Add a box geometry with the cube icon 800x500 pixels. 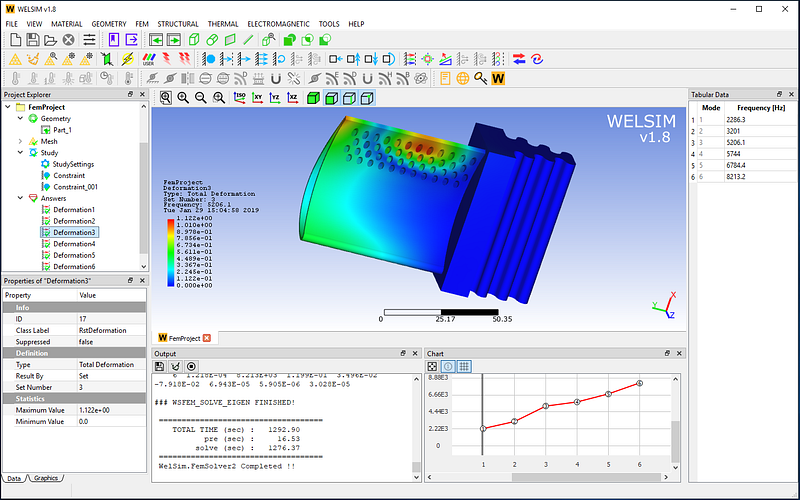194,40
